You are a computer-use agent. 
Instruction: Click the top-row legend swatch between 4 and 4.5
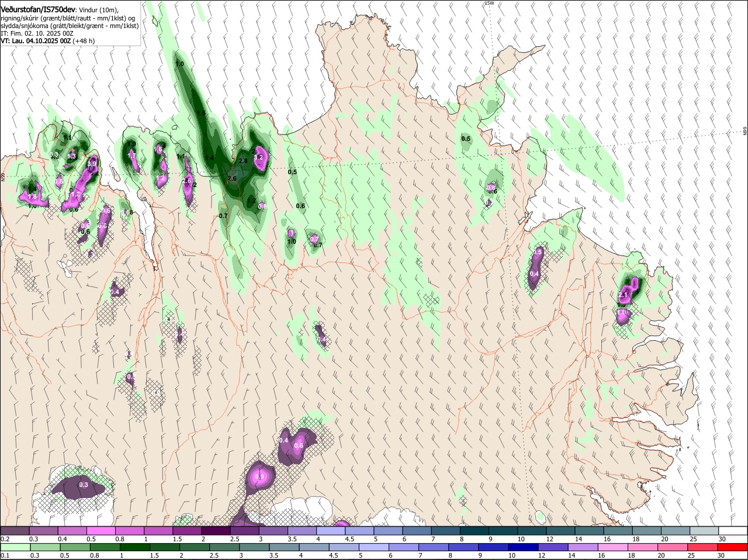(330, 530)
